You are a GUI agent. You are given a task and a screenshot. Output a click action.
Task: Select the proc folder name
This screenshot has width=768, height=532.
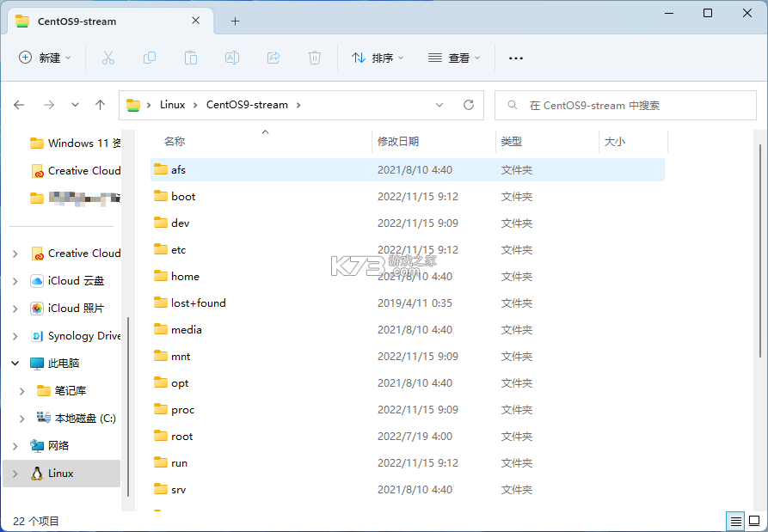pos(182,410)
